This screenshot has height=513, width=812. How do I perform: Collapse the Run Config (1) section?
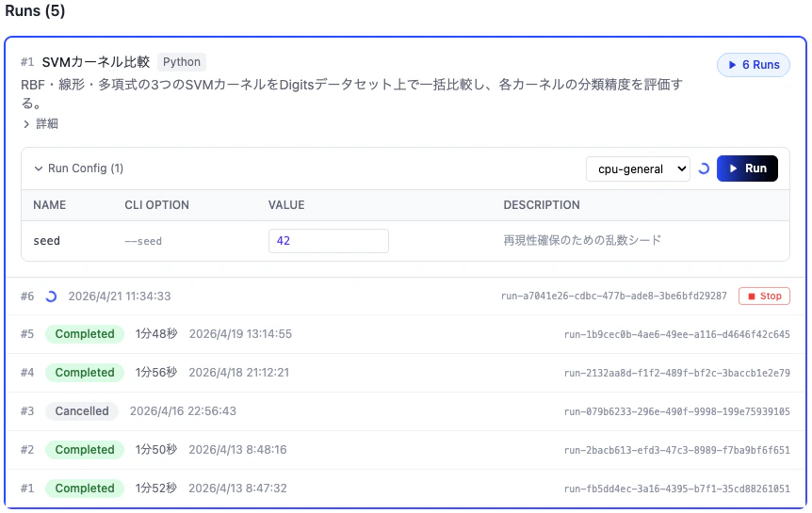pos(78,168)
